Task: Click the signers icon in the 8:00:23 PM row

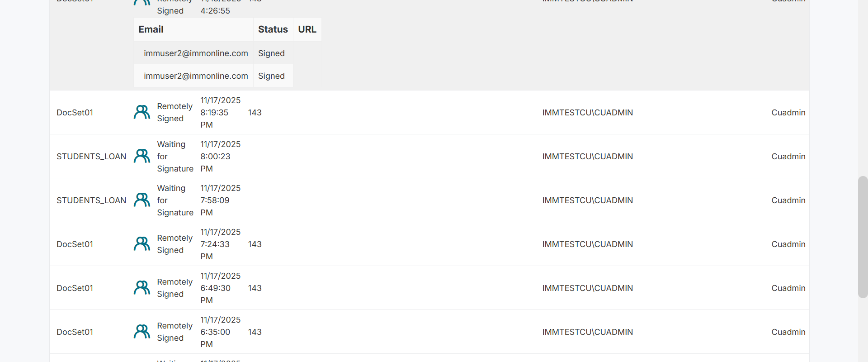Action: pos(142,156)
